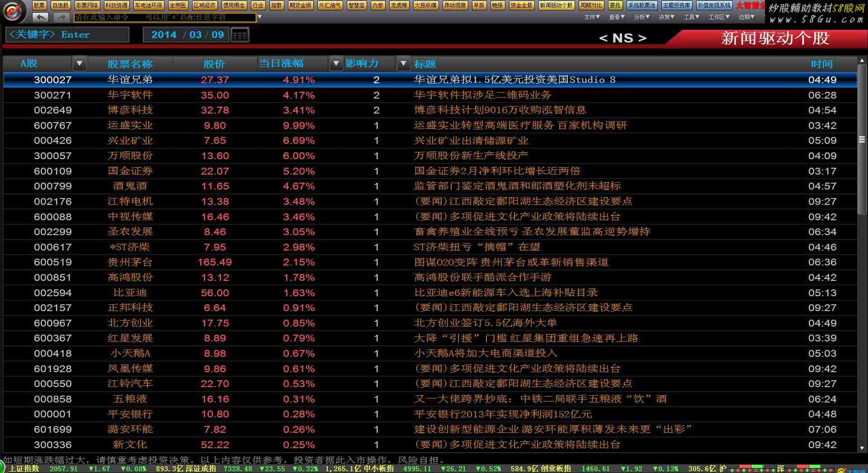Viewport: 868px width, 473px height.
Task: Select the 平安银行 000001 row
Action: (429, 414)
